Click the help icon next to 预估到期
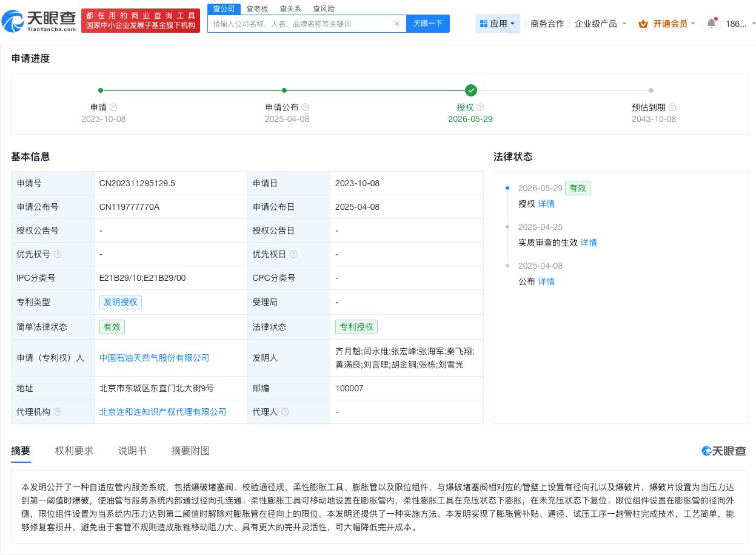The height and width of the screenshot is (555, 756). pos(672,107)
